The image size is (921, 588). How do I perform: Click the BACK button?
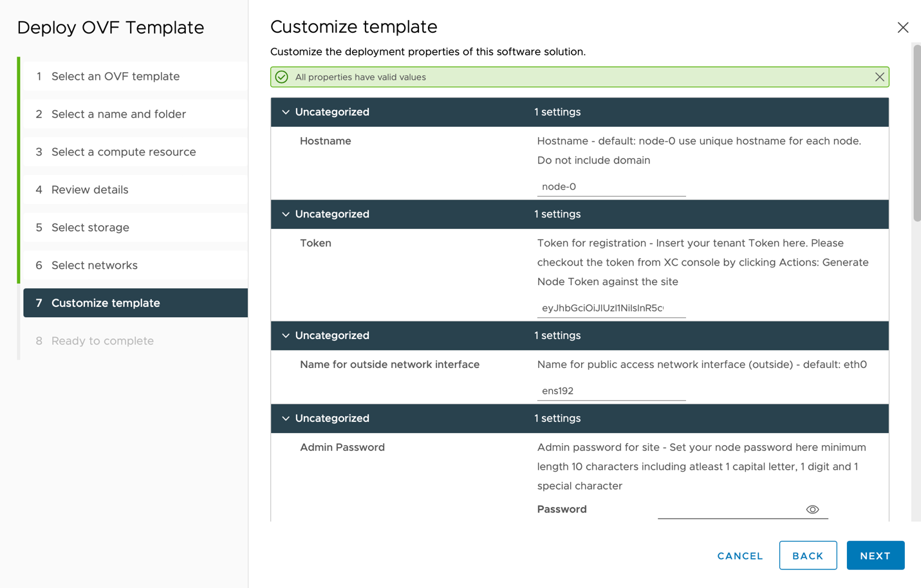coord(808,555)
